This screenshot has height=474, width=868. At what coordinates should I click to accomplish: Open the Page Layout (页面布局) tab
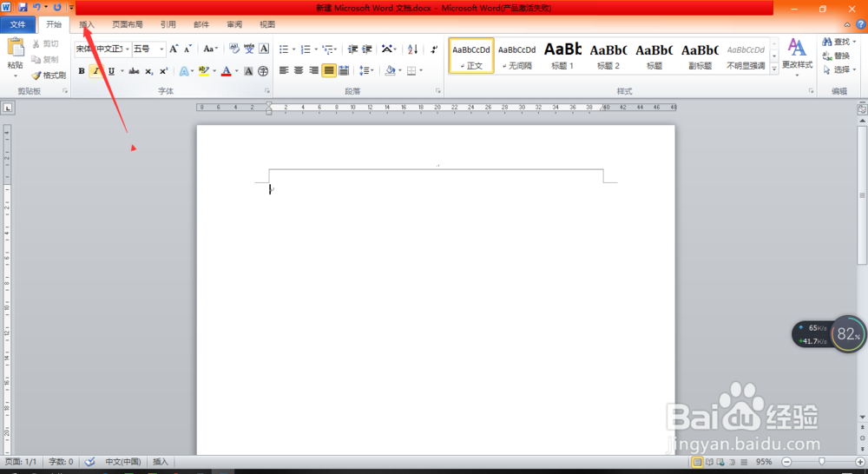pyautogui.click(x=128, y=24)
